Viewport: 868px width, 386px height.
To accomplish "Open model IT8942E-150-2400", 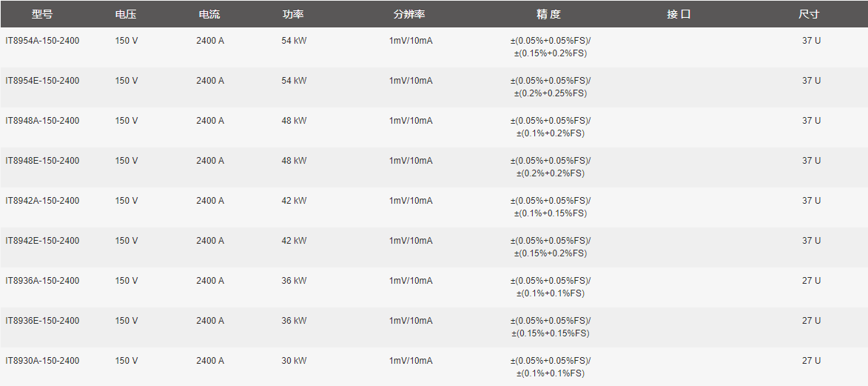I will pos(43,240).
